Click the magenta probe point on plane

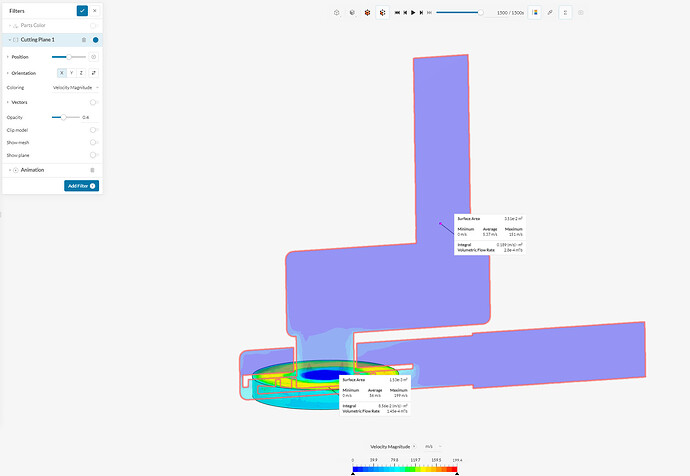[440, 223]
